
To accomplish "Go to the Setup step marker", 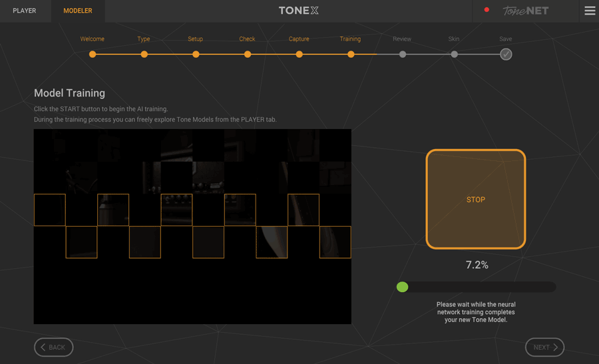I will pyautogui.click(x=196, y=55).
